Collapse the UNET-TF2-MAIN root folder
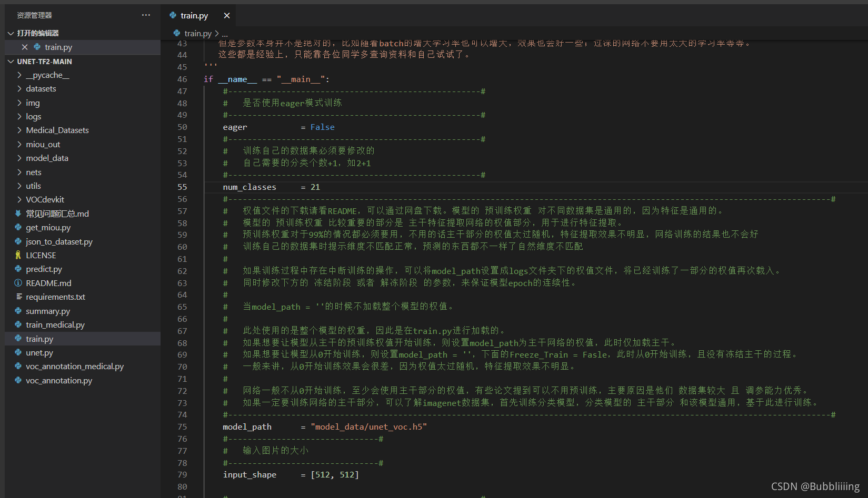868x498 pixels. (11, 62)
